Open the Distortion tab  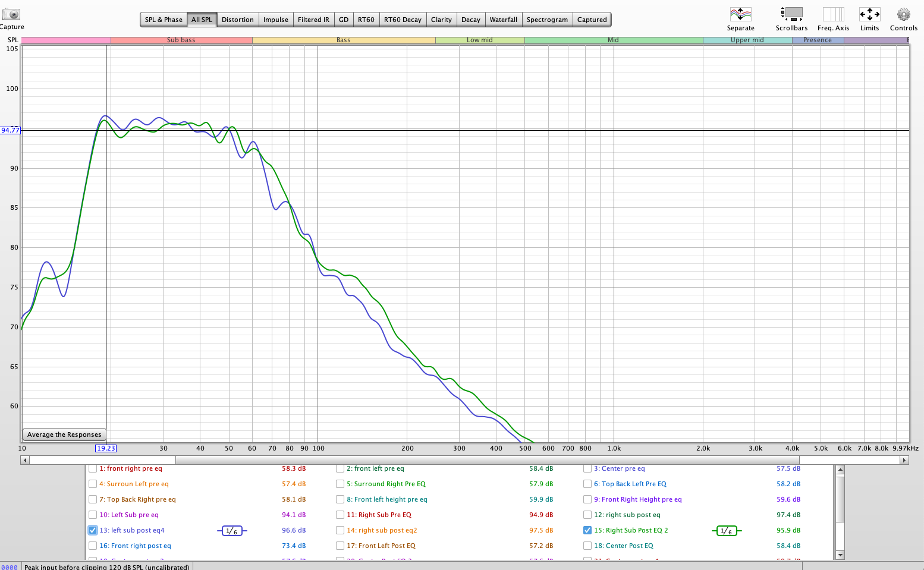coord(237,20)
